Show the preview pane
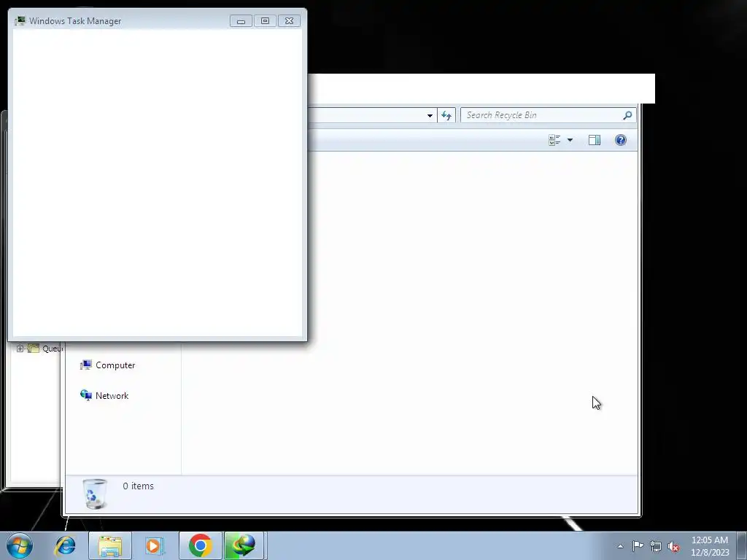 [x=594, y=140]
